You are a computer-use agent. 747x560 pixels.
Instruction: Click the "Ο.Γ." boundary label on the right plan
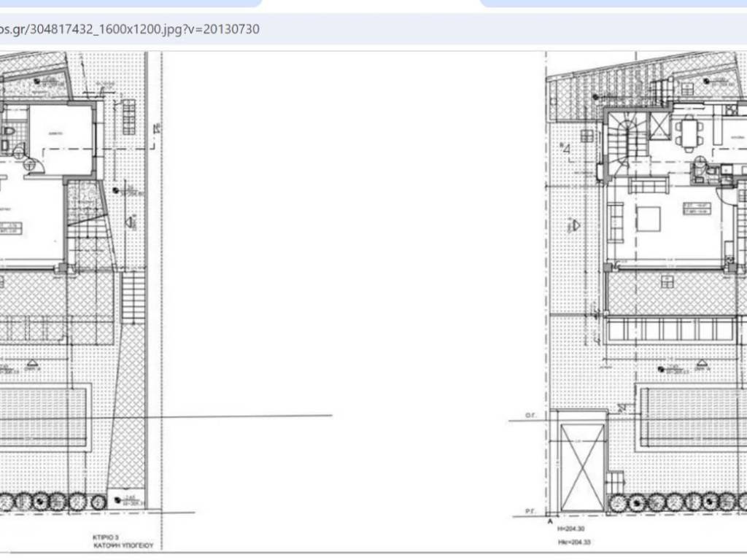[x=532, y=414]
